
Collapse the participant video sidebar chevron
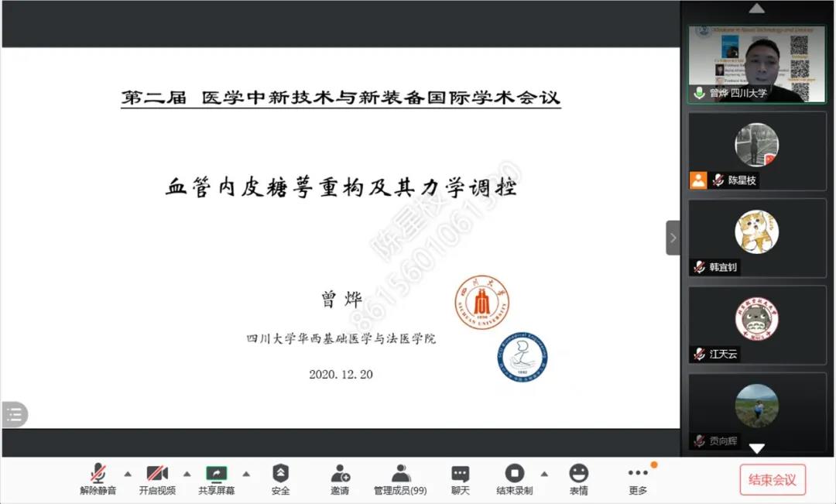coord(673,238)
